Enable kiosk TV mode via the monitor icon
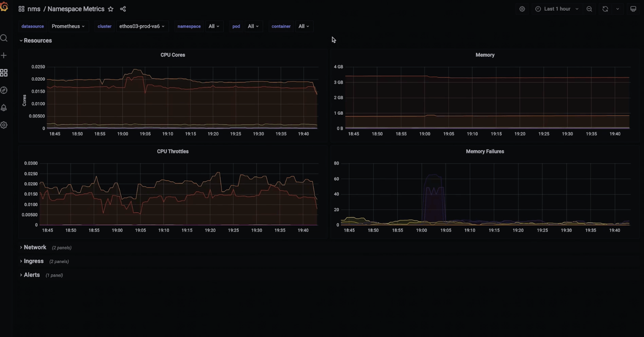The height and width of the screenshot is (337, 644). 633,9
